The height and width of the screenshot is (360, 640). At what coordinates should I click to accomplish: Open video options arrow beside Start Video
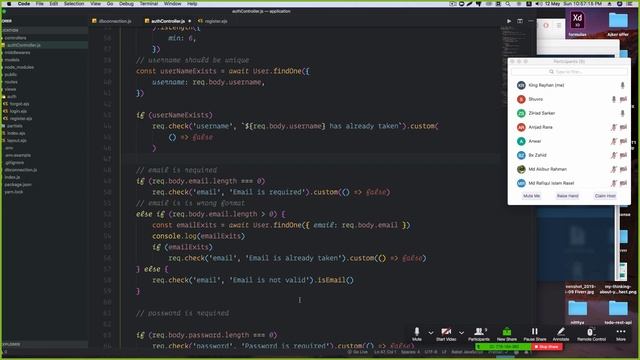pyautogui.click(x=461, y=333)
